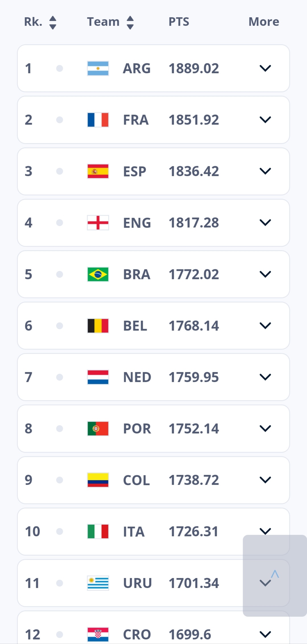
Task: Click the Argentina flag icon
Action: click(98, 68)
